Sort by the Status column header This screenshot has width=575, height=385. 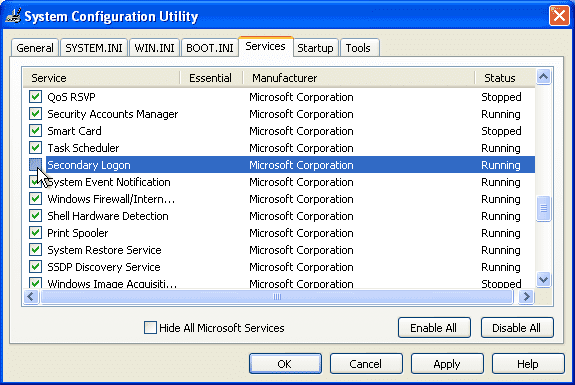pos(505,78)
